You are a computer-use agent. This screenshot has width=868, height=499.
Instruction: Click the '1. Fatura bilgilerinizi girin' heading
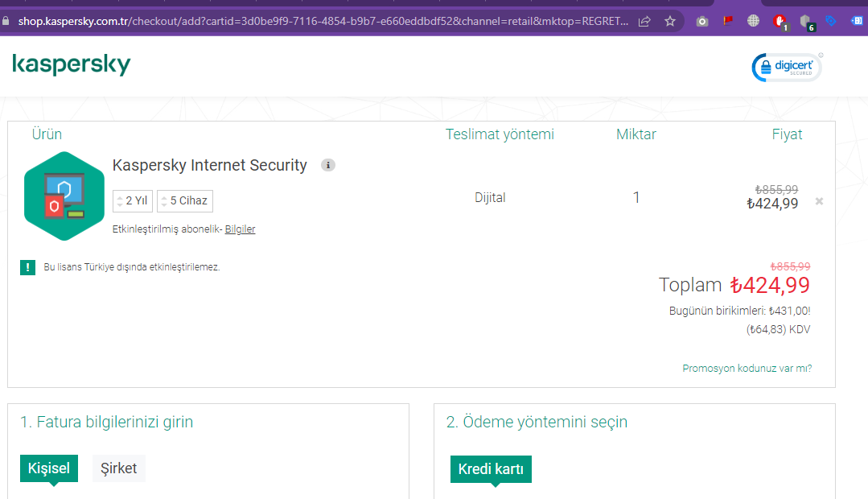pos(106,422)
